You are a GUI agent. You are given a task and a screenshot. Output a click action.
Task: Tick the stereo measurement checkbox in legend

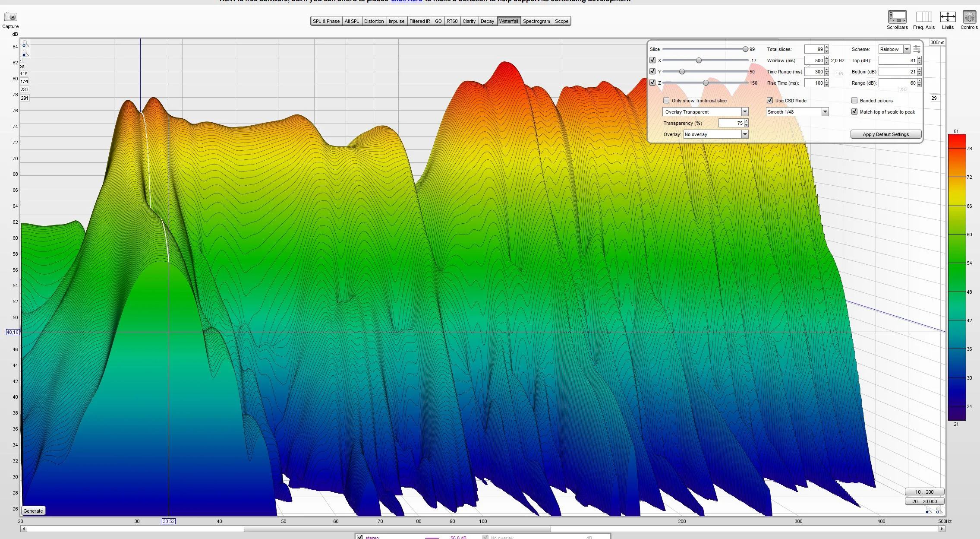point(360,537)
